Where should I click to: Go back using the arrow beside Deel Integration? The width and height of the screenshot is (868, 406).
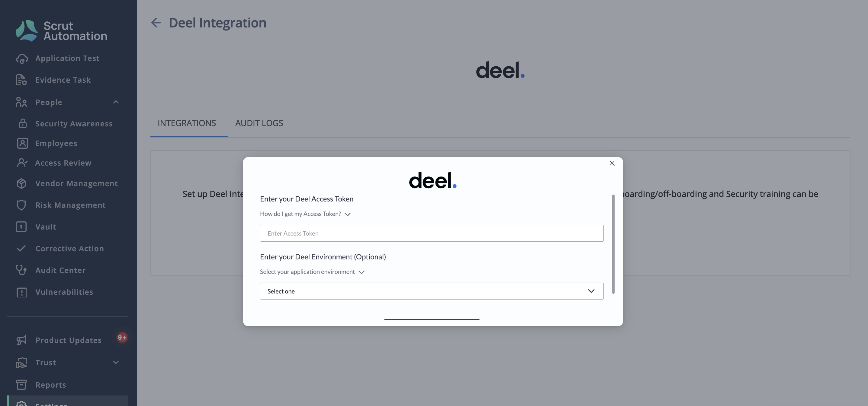[x=156, y=23]
